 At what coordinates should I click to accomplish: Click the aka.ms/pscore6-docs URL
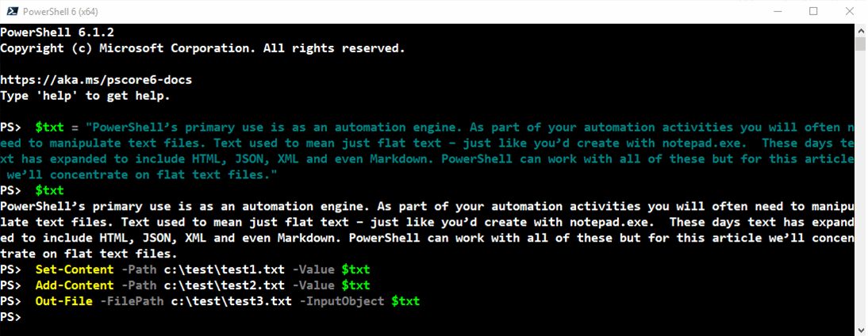pyautogui.click(x=96, y=80)
